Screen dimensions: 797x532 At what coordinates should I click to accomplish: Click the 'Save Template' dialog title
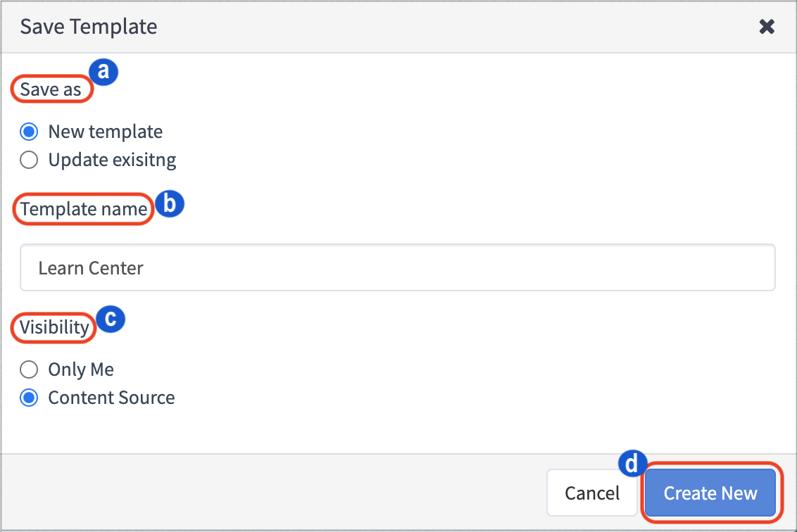pyautogui.click(x=87, y=26)
